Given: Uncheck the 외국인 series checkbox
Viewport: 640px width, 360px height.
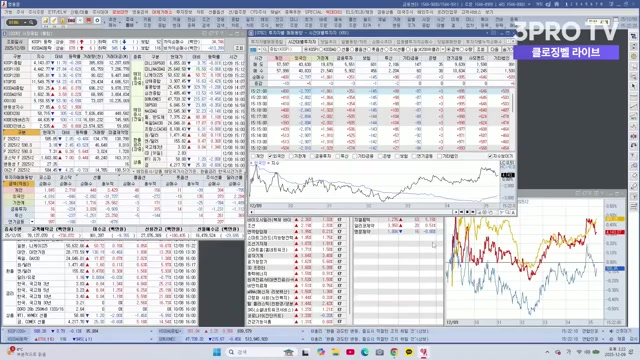Looking at the screenshot, I should click(x=270, y=156).
